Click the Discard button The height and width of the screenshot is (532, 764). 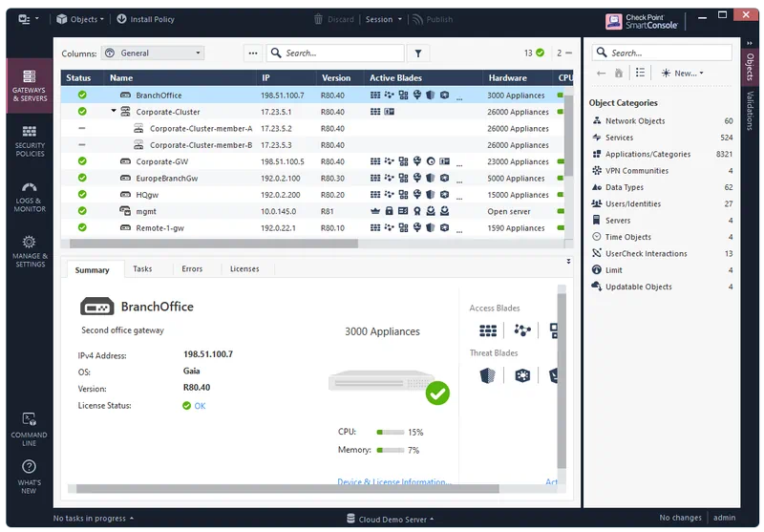[x=333, y=19]
